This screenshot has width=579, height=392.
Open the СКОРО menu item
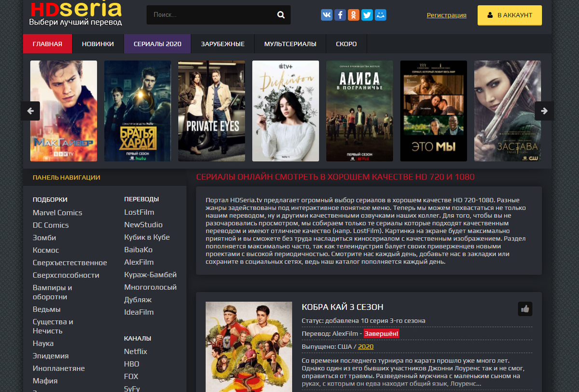tap(345, 43)
